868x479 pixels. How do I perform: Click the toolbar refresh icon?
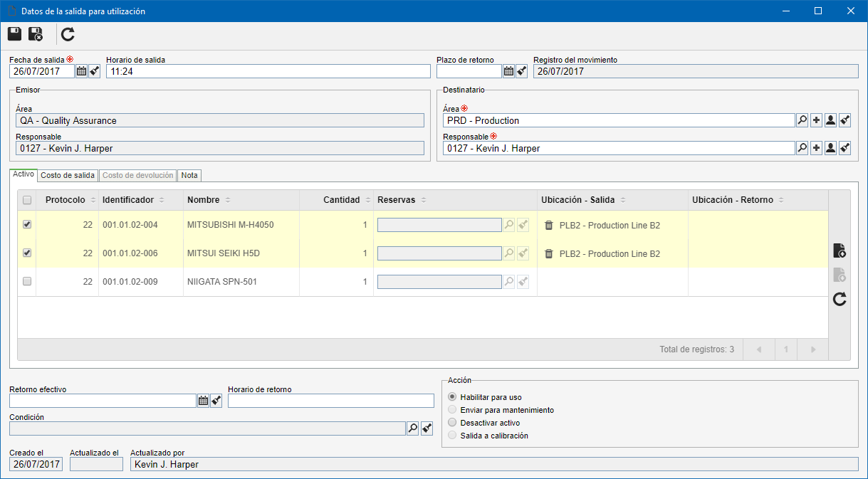tap(68, 33)
